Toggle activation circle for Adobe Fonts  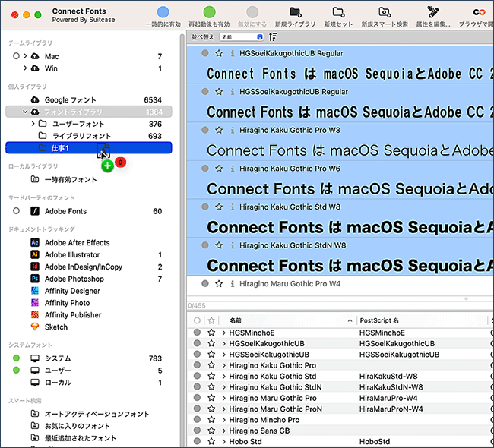16,211
